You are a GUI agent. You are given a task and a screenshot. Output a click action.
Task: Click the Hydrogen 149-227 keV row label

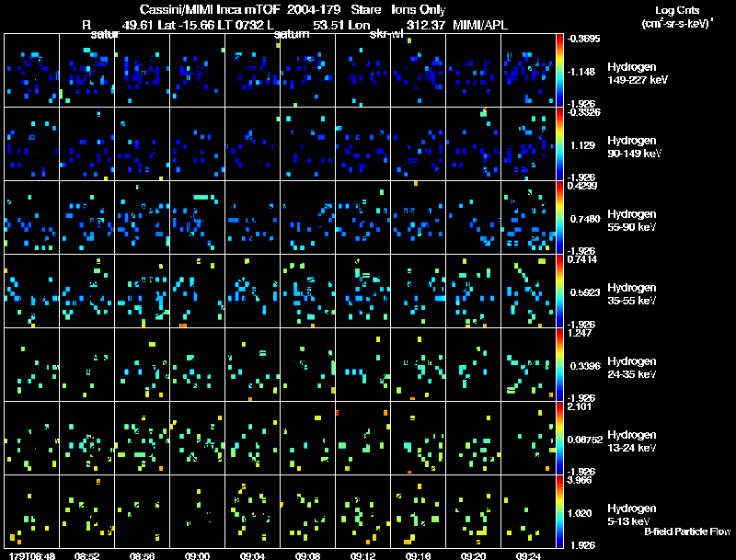[638, 74]
